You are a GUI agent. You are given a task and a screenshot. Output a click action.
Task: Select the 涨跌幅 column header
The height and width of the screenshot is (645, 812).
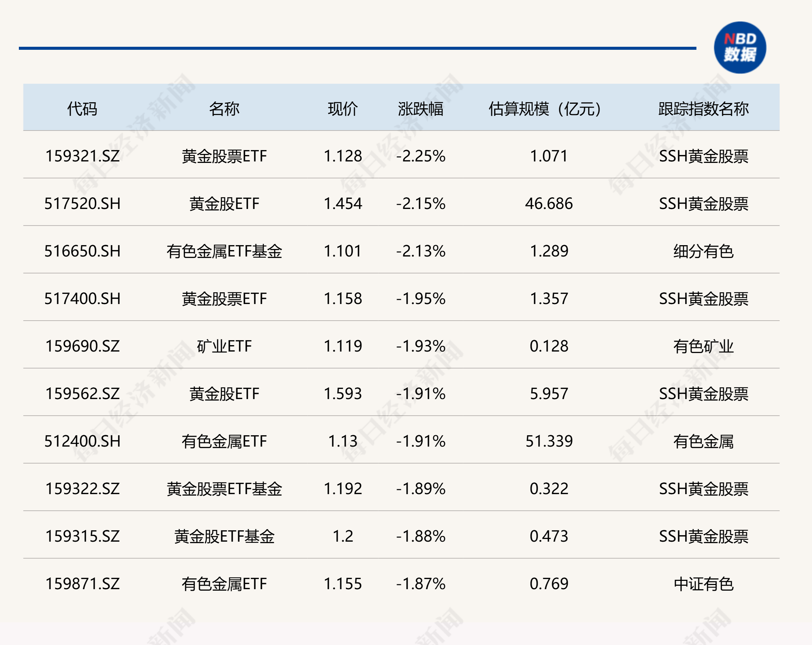(421, 109)
